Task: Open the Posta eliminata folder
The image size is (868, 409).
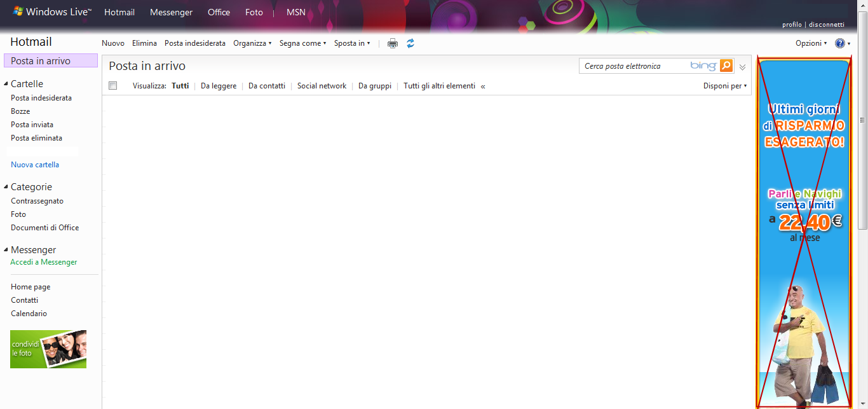Action: click(36, 138)
